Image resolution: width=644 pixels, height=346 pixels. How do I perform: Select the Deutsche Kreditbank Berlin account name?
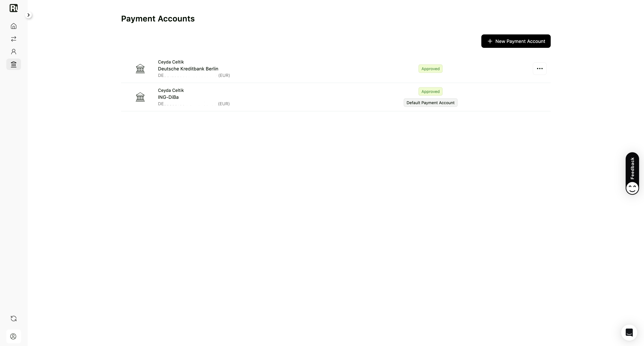pyautogui.click(x=188, y=69)
